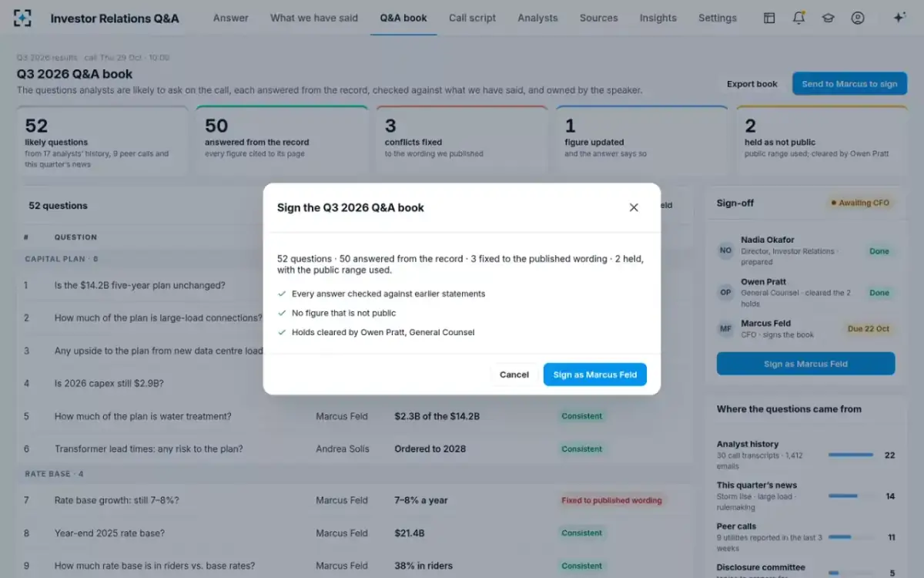Open the 'What we have said' tab
924x578 pixels.
(314, 18)
